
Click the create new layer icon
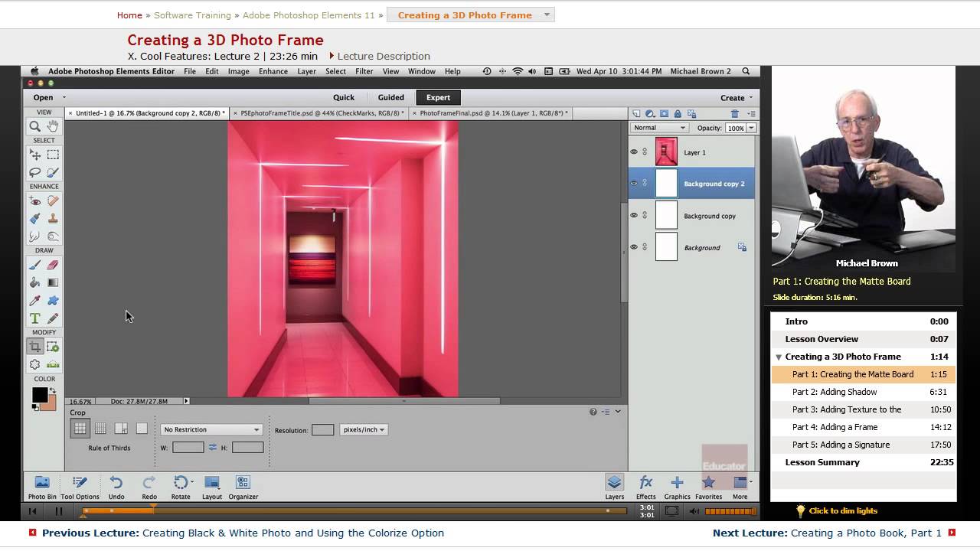point(636,113)
